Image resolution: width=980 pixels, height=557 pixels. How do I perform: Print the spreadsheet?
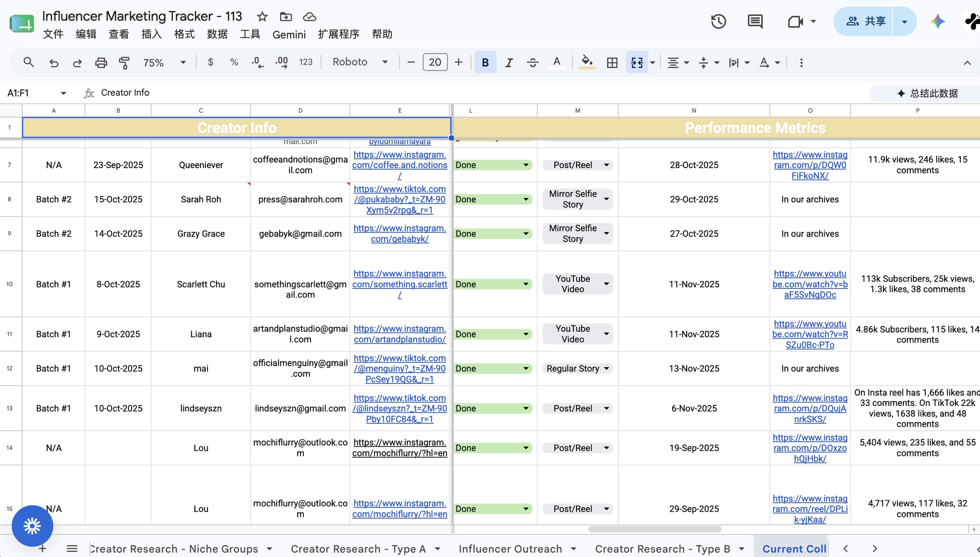101,63
